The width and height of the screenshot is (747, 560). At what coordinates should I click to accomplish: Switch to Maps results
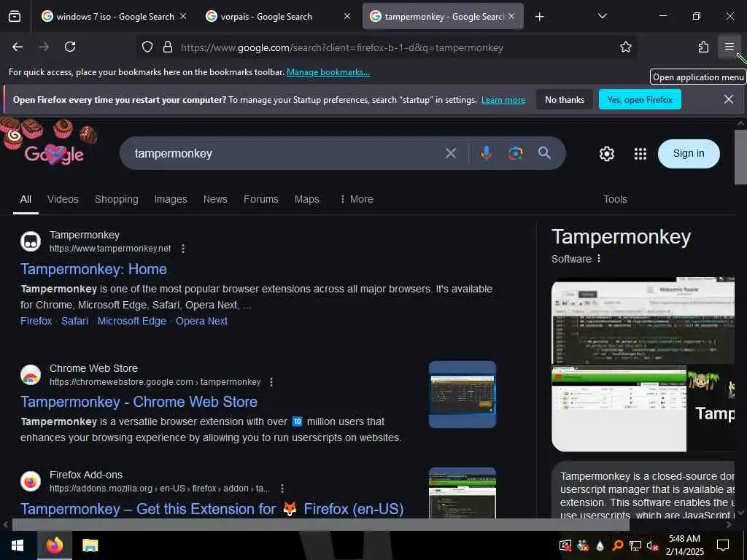click(307, 200)
